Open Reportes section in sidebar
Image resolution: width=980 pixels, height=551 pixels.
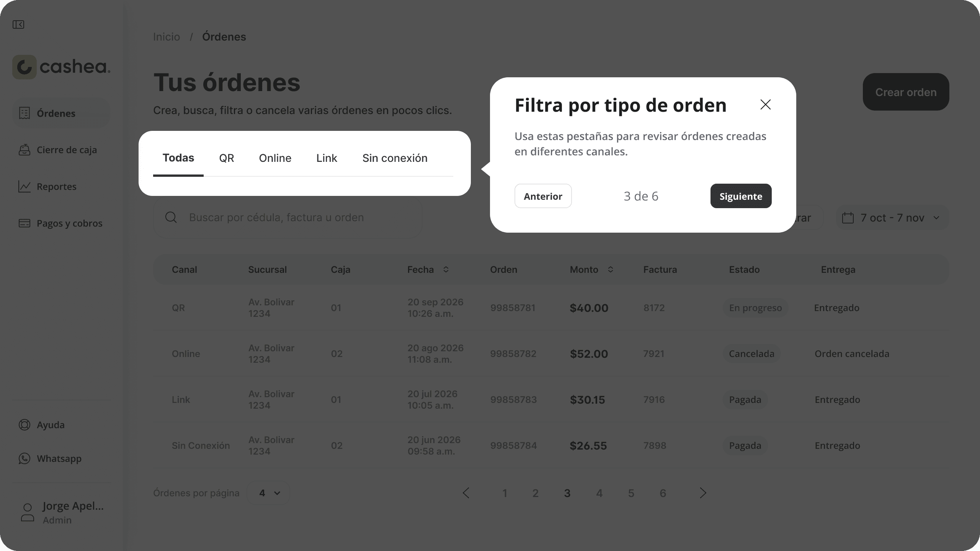56,186
